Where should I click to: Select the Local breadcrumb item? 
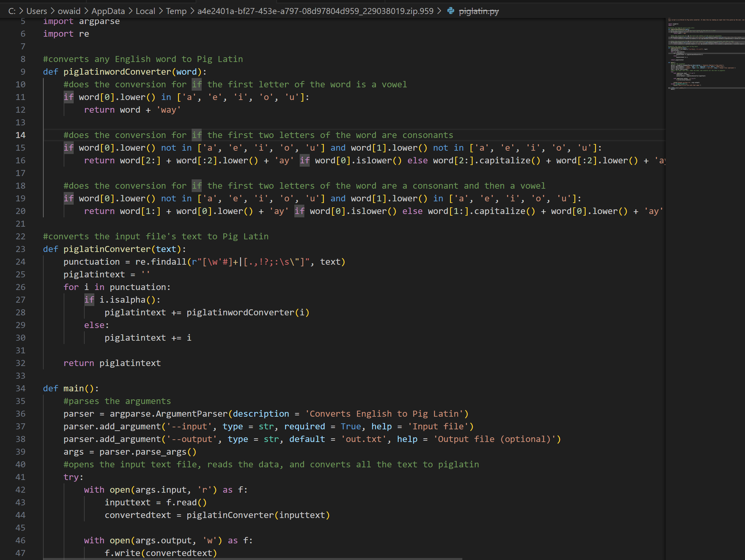tap(145, 11)
